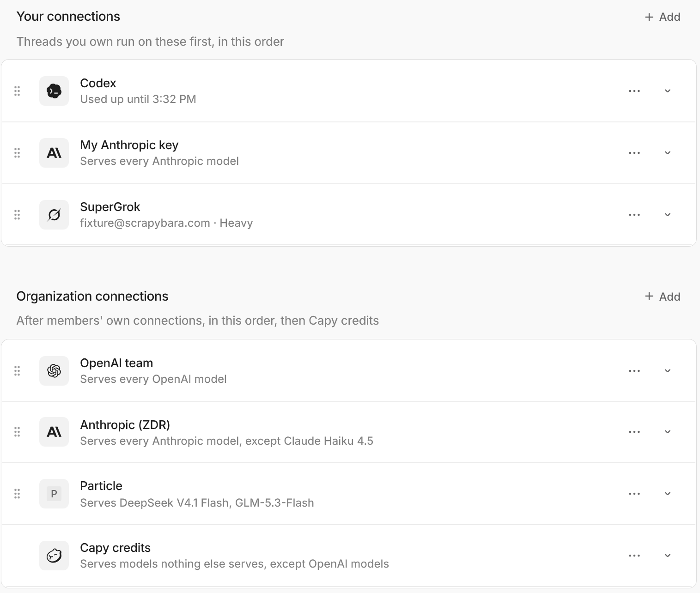700x593 pixels.
Task: Click the Particle P icon
Action: click(x=54, y=494)
